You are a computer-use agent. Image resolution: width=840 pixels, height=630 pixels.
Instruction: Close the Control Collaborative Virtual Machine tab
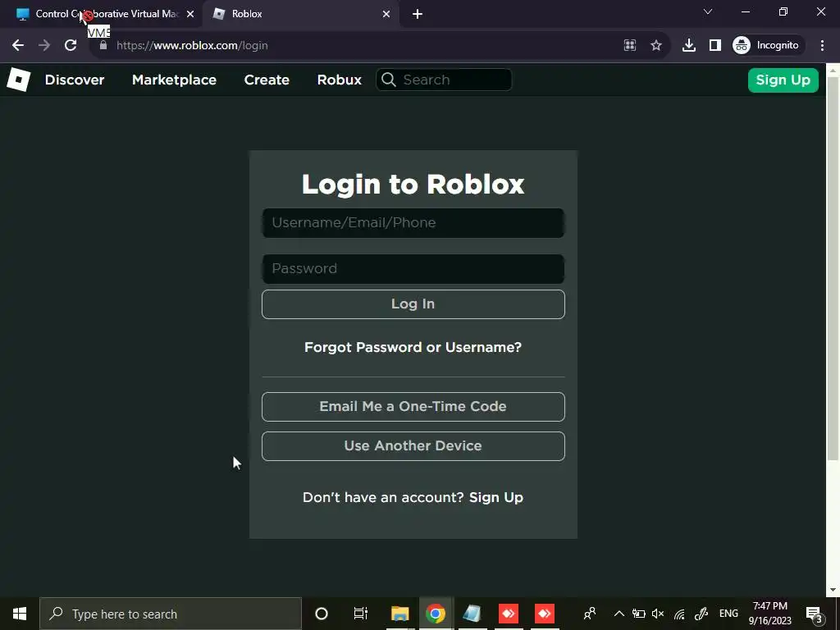(x=190, y=15)
